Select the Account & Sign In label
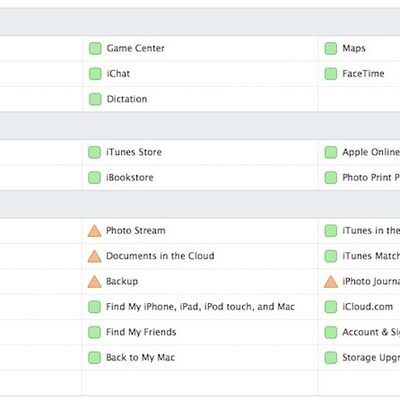 (371, 332)
